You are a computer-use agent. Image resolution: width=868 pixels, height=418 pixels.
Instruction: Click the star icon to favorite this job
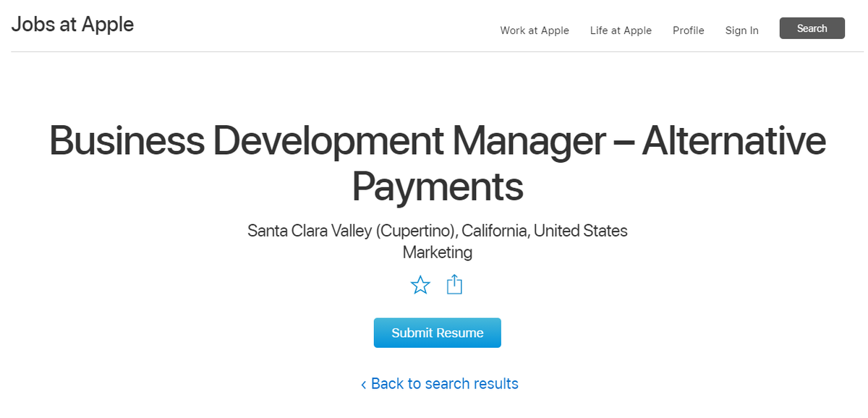[x=420, y=285]
